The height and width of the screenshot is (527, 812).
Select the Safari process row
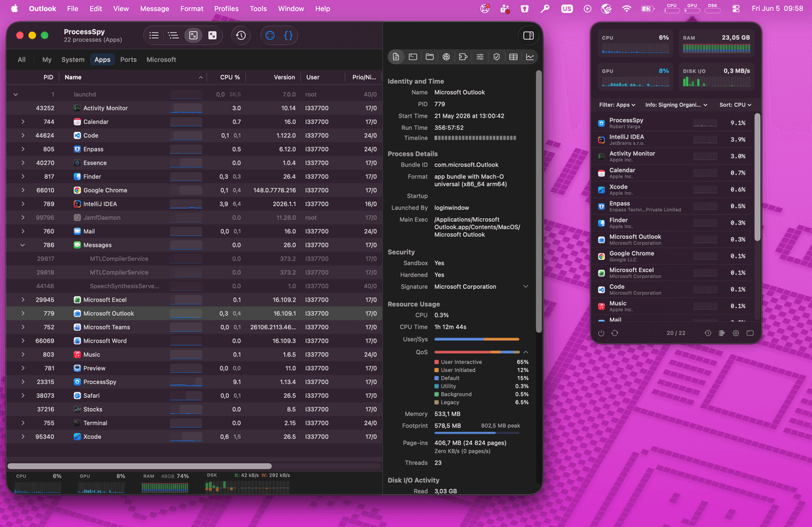194,396
